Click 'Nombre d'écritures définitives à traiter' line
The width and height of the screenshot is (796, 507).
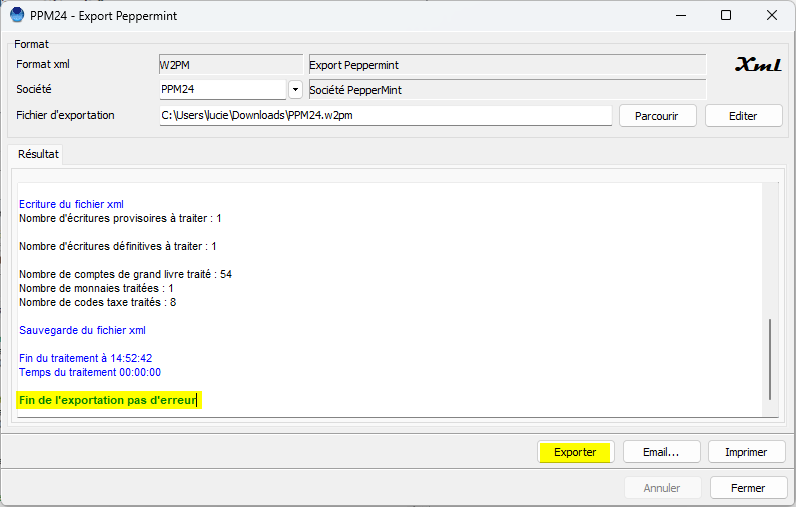click(x=118, y=246)
